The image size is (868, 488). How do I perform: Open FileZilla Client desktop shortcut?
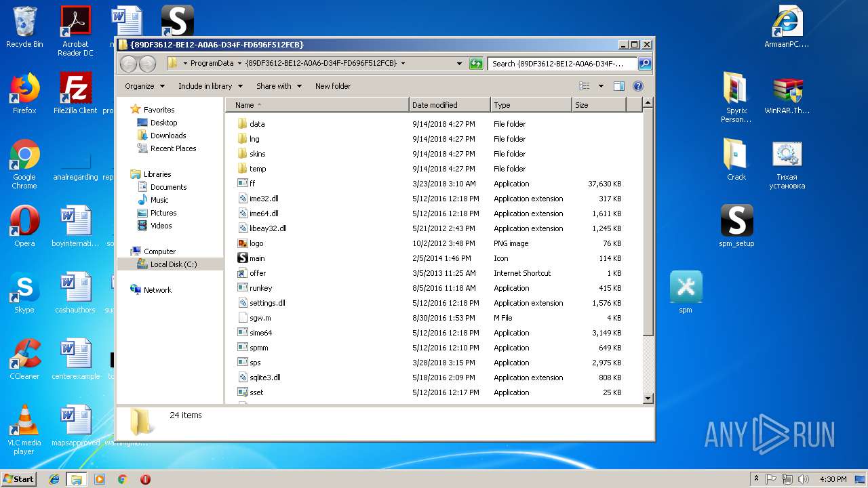click(75, 94)
